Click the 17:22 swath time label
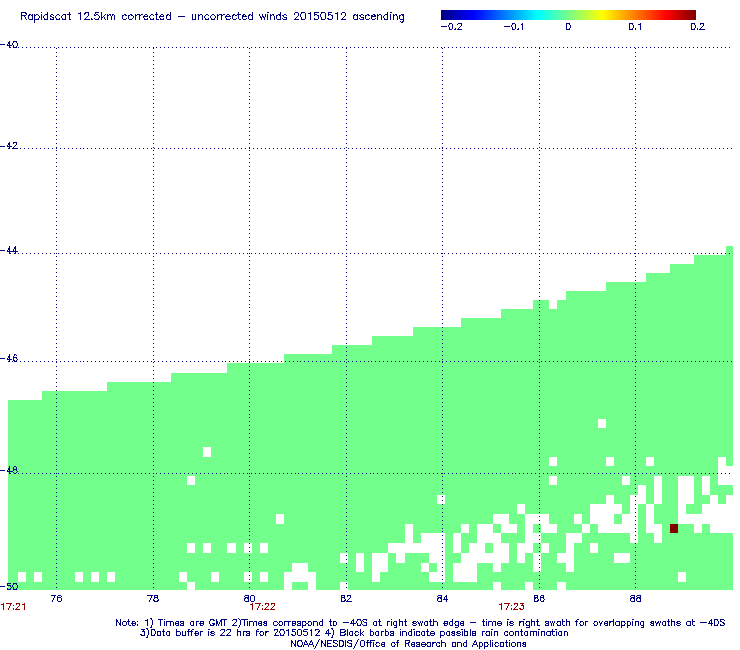Screen dimensions: 740x650 (x=262, y=607)
